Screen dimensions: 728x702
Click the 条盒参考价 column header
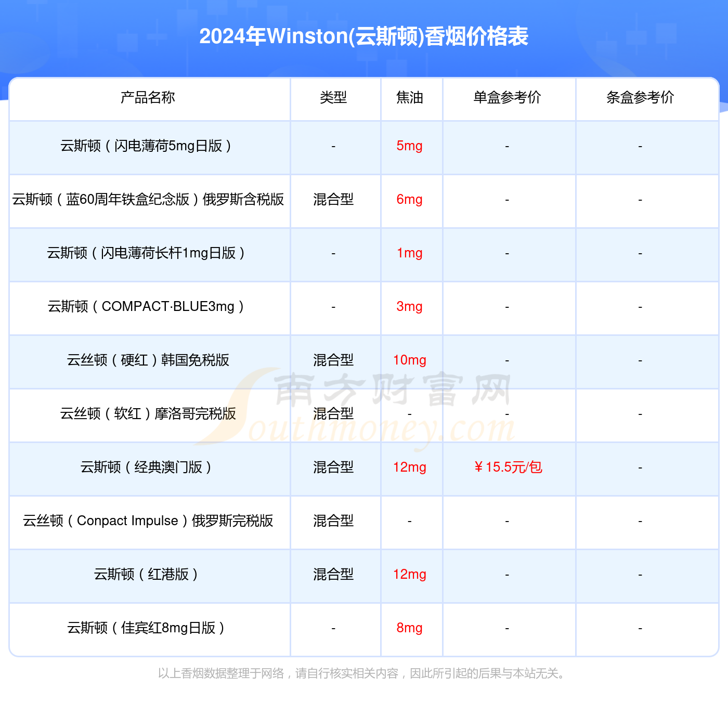[640, 97]
